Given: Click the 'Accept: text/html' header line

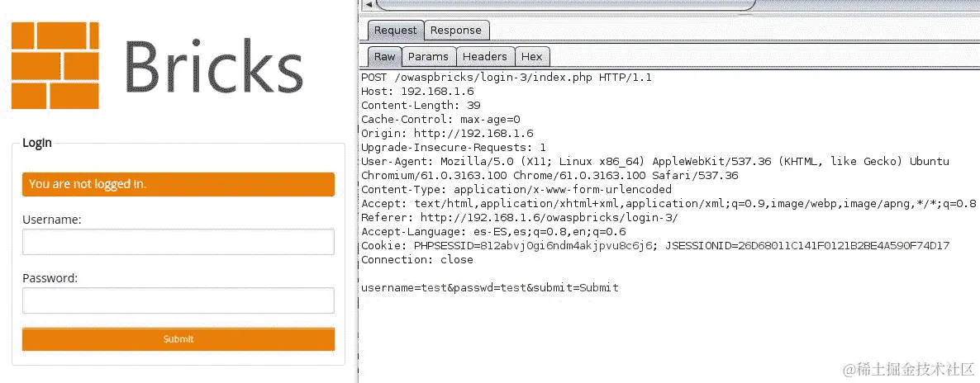Looking at the screenshot, I should point(668,203).
